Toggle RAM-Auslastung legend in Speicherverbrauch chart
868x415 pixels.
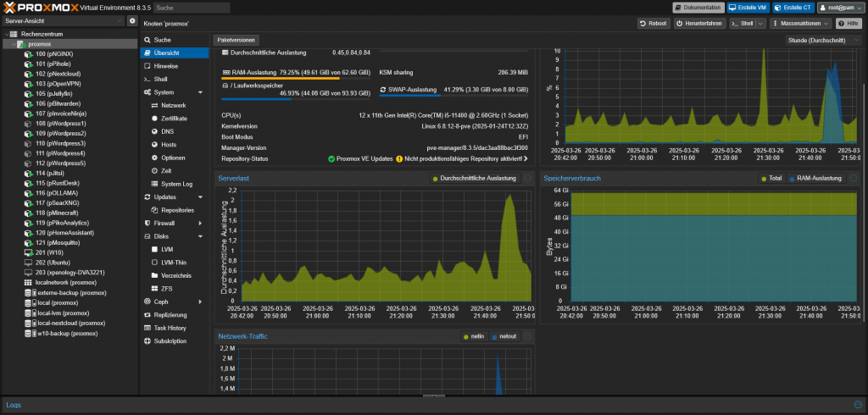(x=815, y=179)
